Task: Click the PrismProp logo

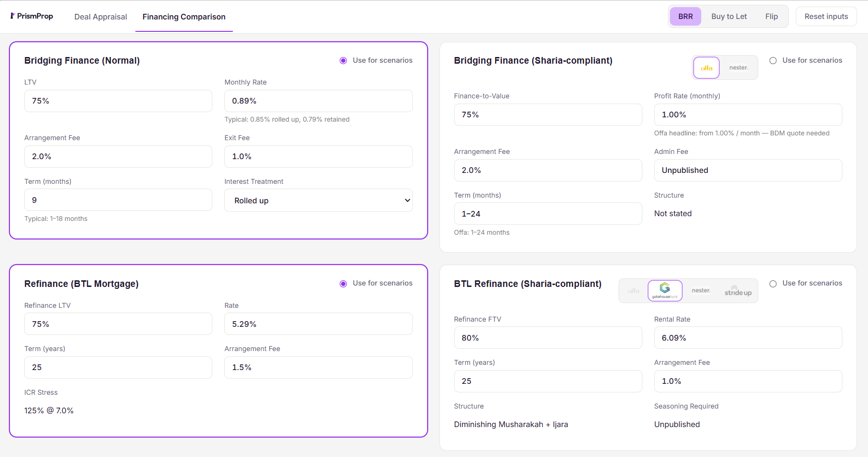Action: point(32,16)
